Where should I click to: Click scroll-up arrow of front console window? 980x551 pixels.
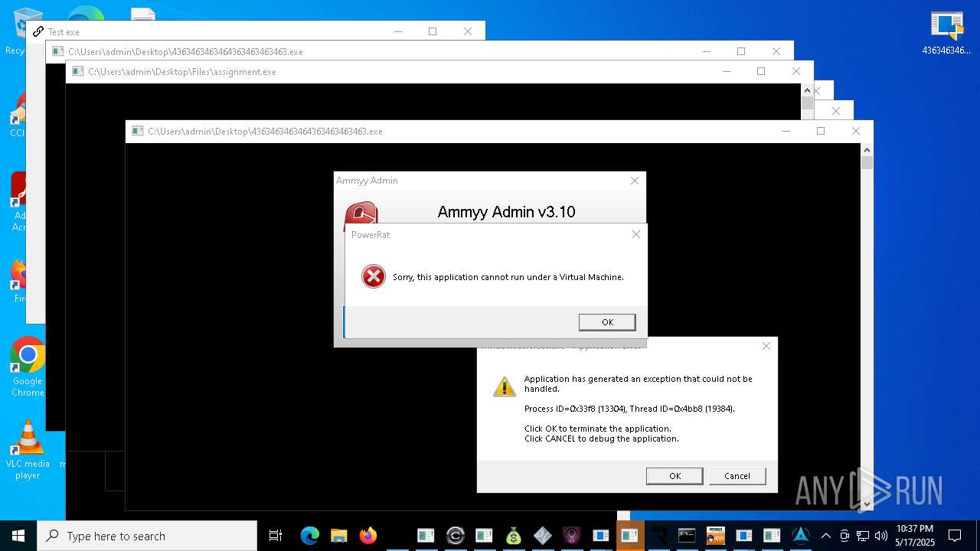867,150
